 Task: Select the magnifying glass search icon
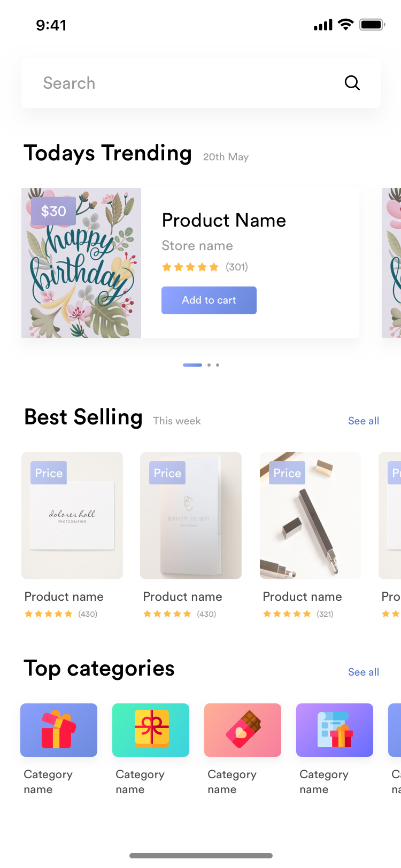tap(352, 82)
